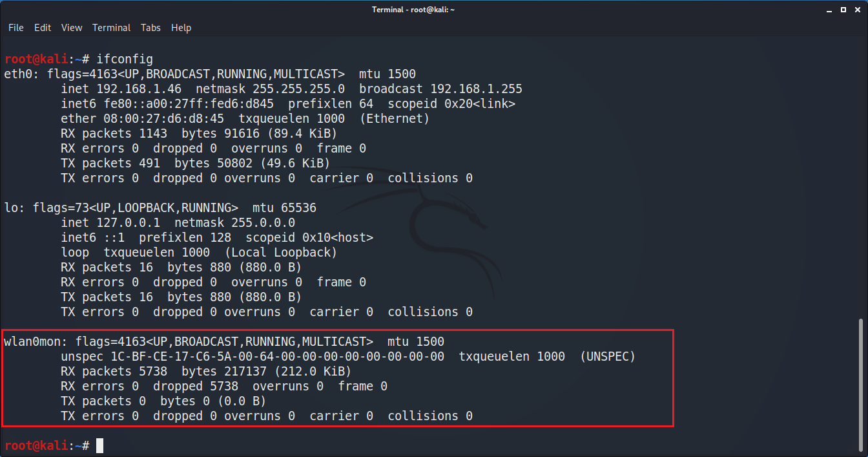This screenshot has height=457, width=868.
Task: Maximize the terminal window
Action: tap(843, 10)
